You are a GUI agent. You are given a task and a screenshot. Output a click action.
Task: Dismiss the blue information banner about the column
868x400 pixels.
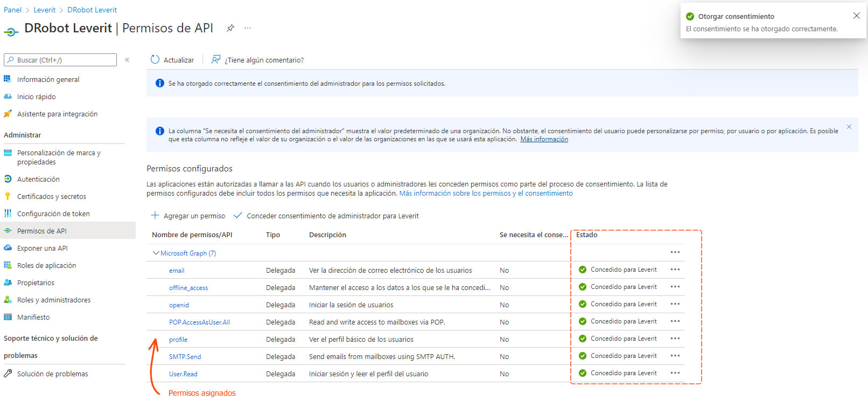click(849, 127)
